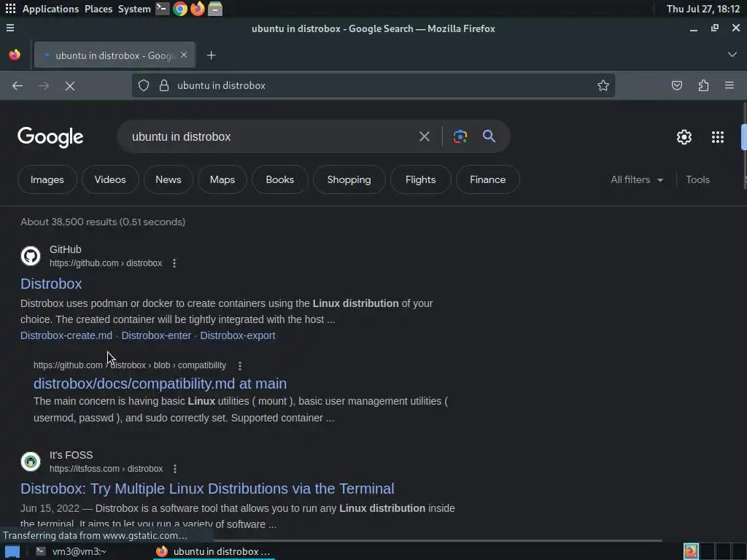Select Firefox window in bottom taskbar
The width and height of the screenshot is (747, 560).
[x=212, y=551]
